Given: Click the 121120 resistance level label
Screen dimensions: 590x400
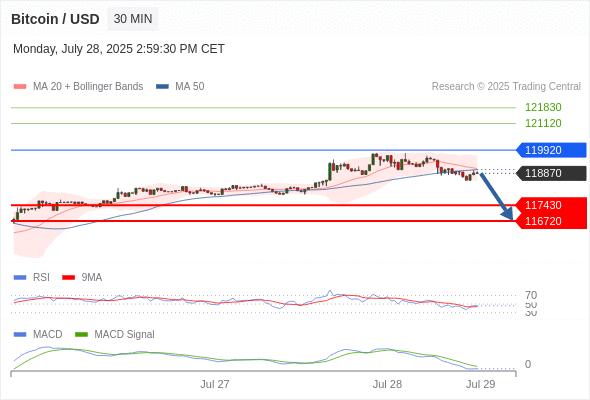Looking at the screenshot, I should click(x=543, y=123).
